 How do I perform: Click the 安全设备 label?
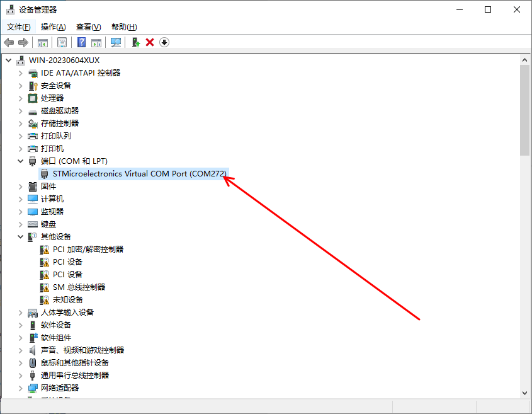pos(55,86)
